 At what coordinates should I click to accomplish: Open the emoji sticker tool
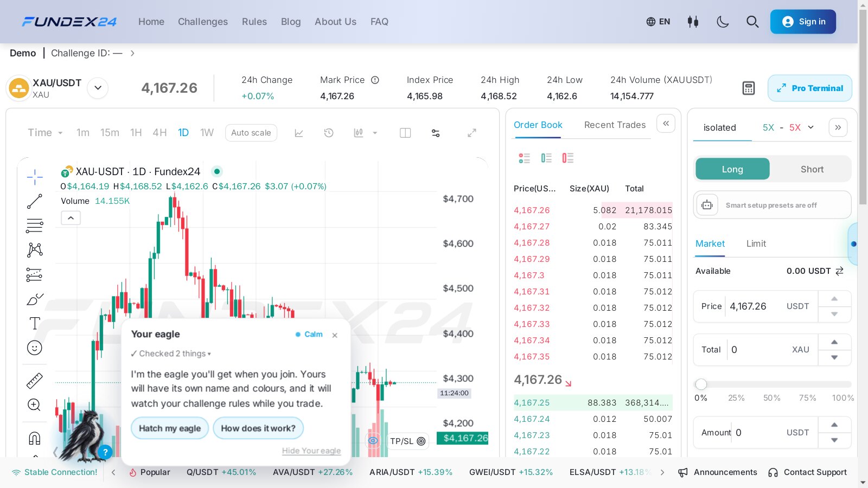point(35,348)
